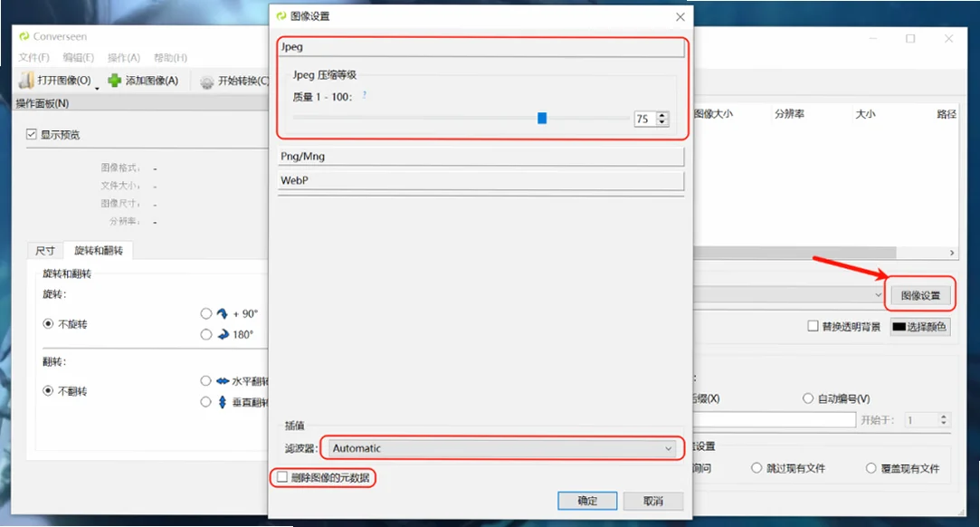Click the 开始于 number input field
The image size is (980, 527).
coord(920,420)
